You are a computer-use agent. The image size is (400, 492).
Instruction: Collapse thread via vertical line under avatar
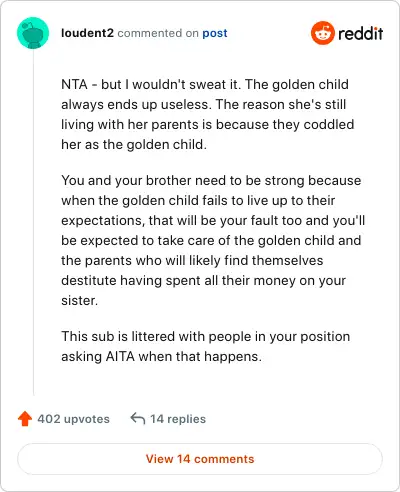[x=33, y=222]
